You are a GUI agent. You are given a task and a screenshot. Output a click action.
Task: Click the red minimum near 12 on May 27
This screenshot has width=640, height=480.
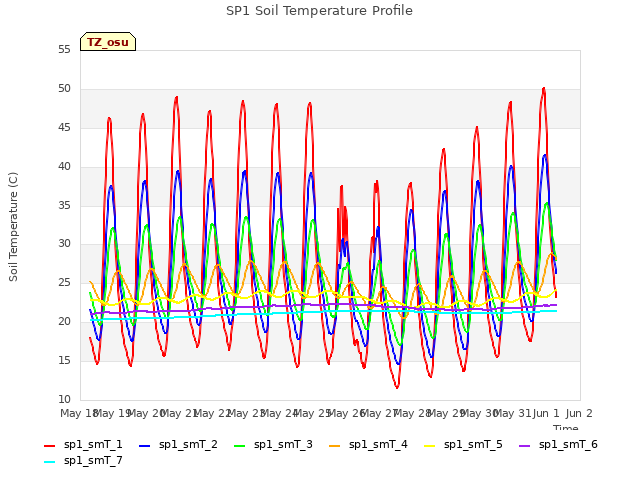pyautogui.click(x=397, y=387)
